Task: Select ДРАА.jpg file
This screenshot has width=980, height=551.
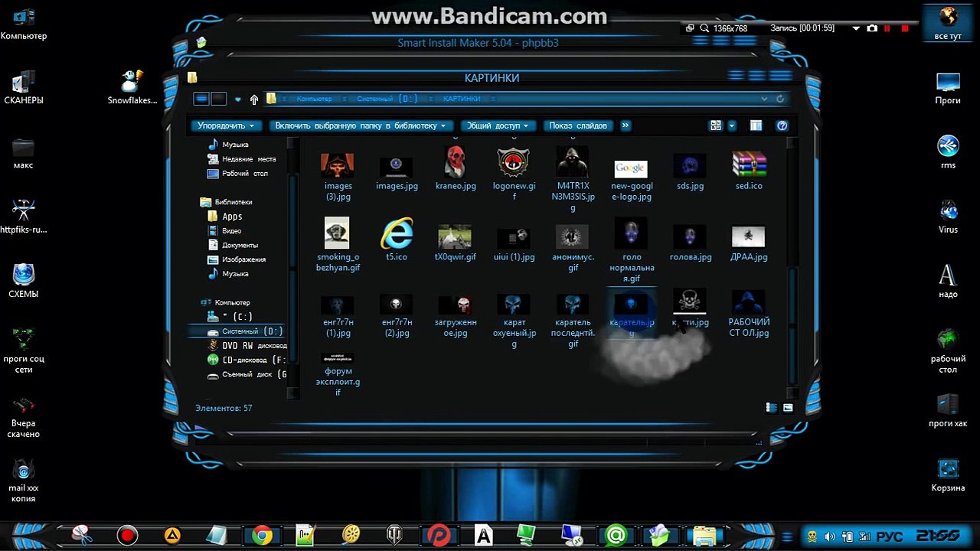Action: pyautogui.click(x=749, y=243)
